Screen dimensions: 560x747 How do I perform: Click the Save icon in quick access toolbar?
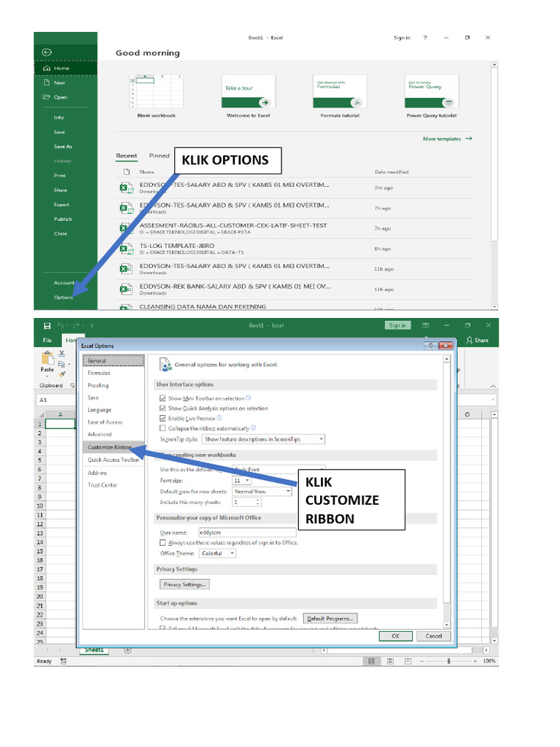47,326
